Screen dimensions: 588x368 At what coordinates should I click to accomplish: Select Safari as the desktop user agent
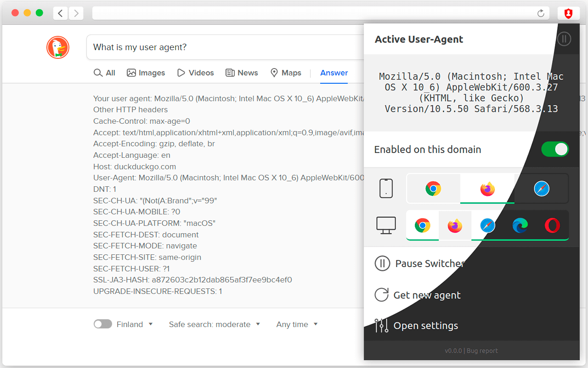coord(487,225)
